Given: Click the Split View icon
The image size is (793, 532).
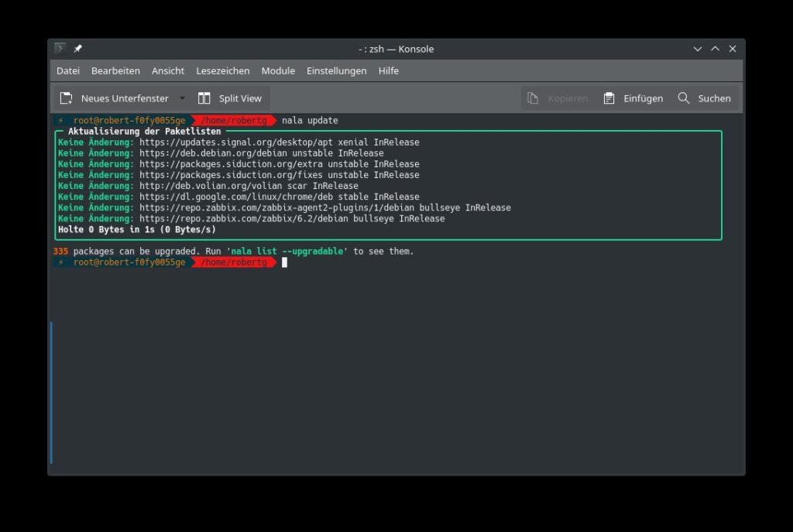Looking at the screenshot, I should tap(204, 98).
